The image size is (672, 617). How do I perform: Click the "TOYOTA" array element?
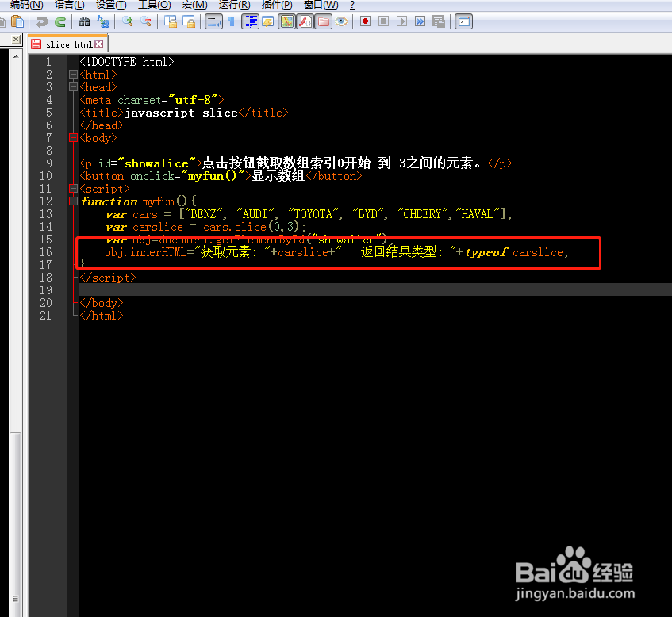click(x=313, y=214)
